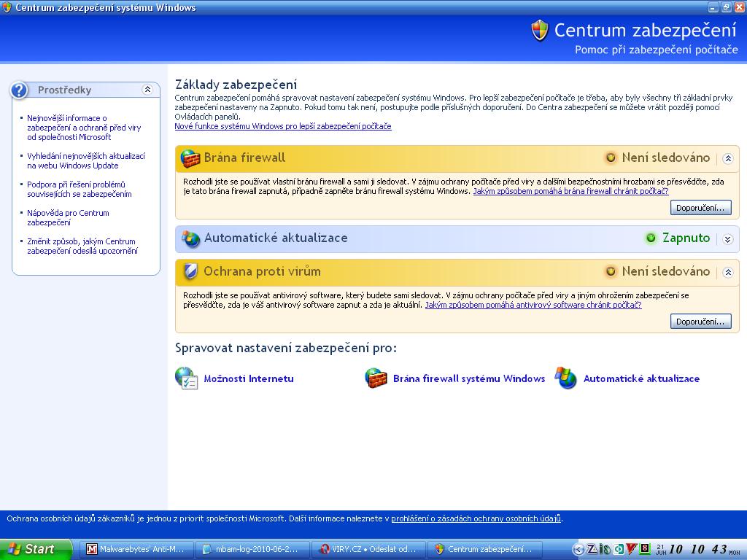747x560 pixels.
Task: Click the Windows firewall icon under manage settings
Action: pos(376,378)
